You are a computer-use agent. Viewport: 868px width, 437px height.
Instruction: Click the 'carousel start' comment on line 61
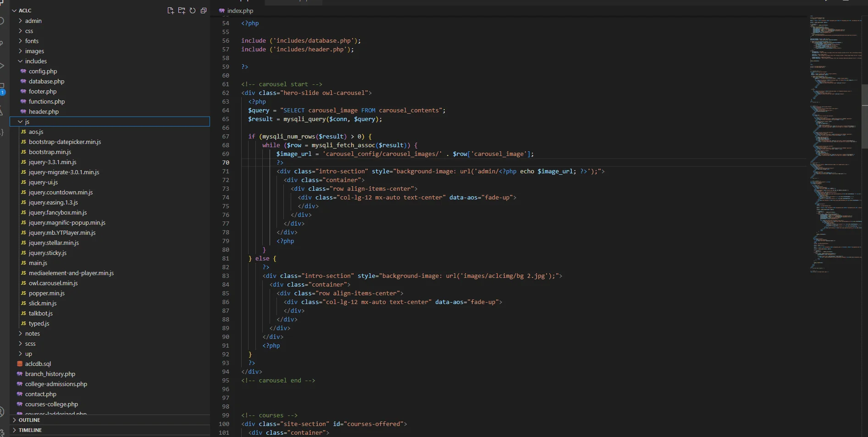point(282,84)
